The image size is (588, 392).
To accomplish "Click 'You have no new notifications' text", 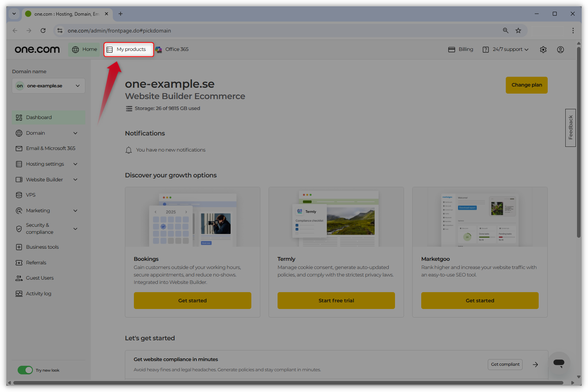I will [x=171, y=150].
